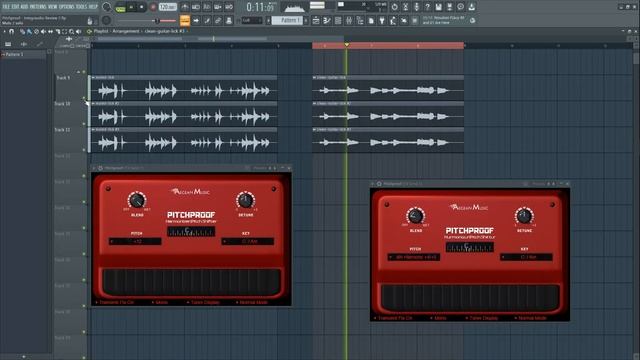Click the 120 tempo field
Screen dimensions: 640x360
click(168, 7)
